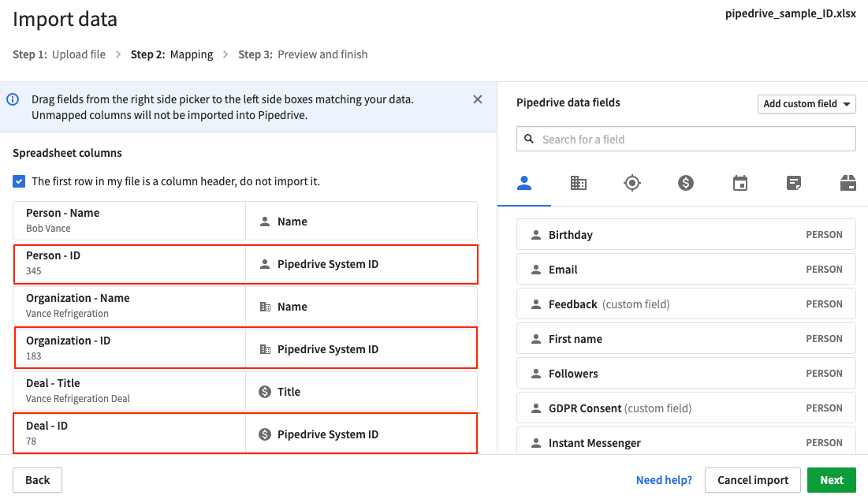Click the Organization - ID spreadsheet column cell
This screenshot has height=499, width=868.
(129, 349)
